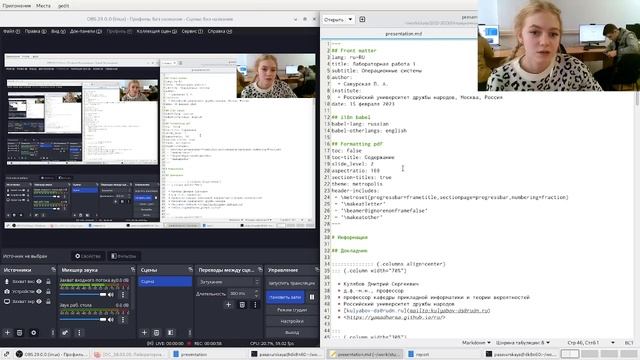
Task: Lock the video device source
Action: click(x=48, y=291)
